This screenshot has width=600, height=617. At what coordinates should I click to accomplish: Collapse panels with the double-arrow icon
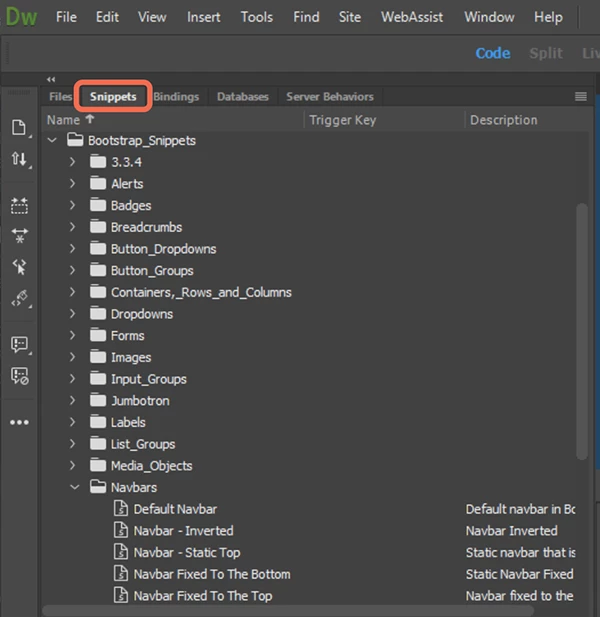click(x=51, y=79)
